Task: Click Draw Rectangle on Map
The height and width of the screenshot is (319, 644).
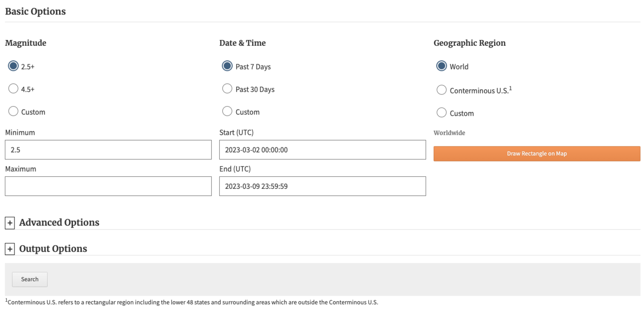Action: click(x=537, y=153)
